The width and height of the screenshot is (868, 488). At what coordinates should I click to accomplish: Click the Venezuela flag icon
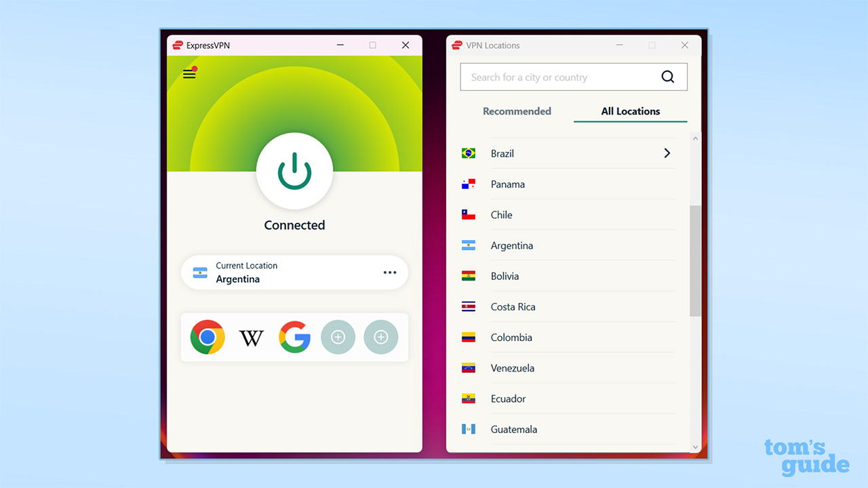click(469, 368)
